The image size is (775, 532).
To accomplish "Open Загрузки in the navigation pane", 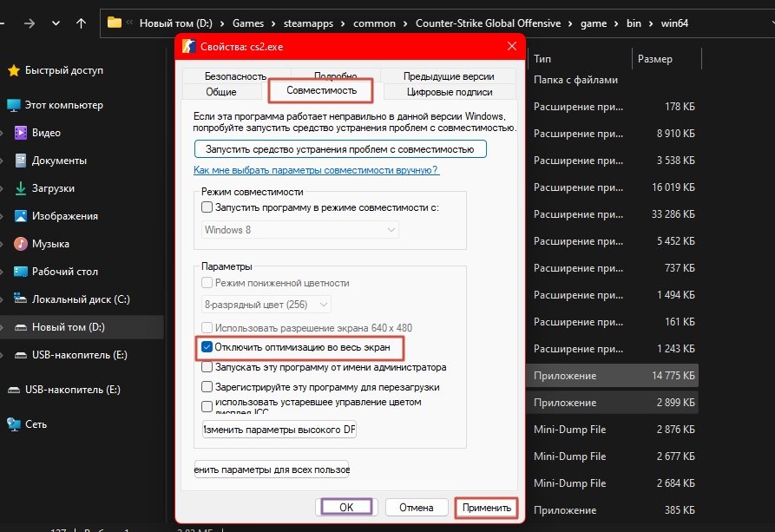I will pos(54,188).
